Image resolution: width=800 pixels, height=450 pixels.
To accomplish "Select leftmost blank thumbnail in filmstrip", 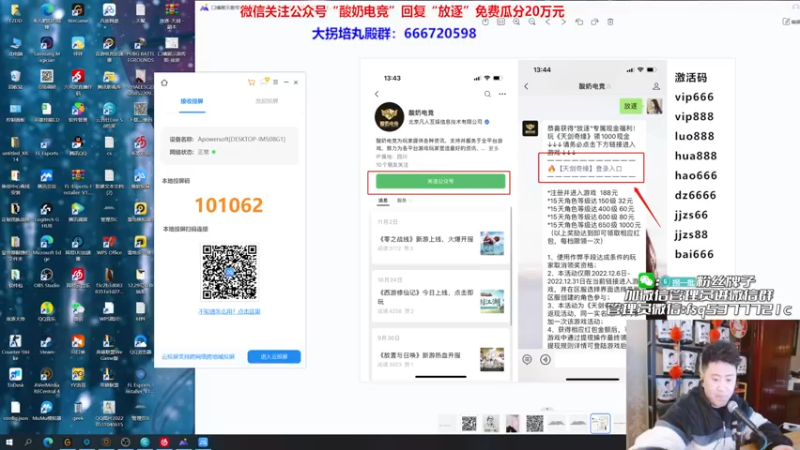I will pyautogui.click(x=447, y=423).
